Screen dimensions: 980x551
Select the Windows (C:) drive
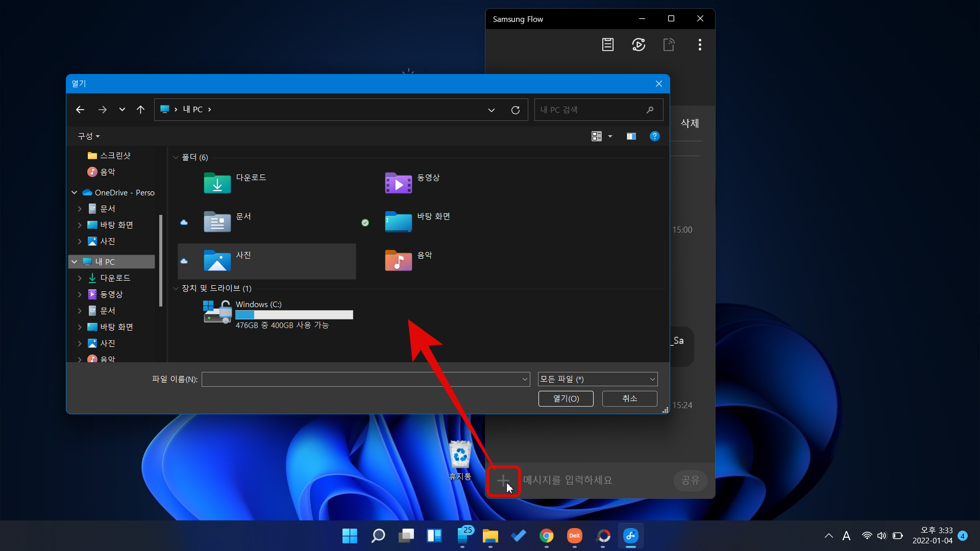coord(278,314)
